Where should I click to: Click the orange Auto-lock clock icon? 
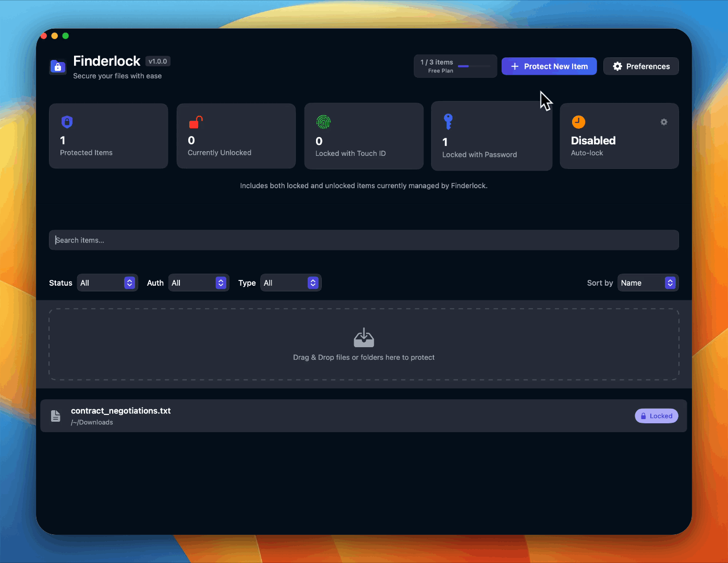(578, 122)
